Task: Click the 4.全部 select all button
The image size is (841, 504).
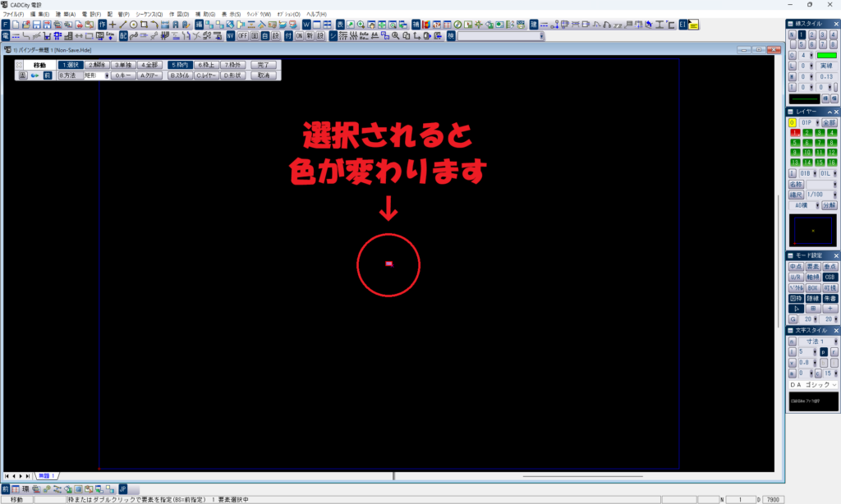Action: click(x=149, y=65)
